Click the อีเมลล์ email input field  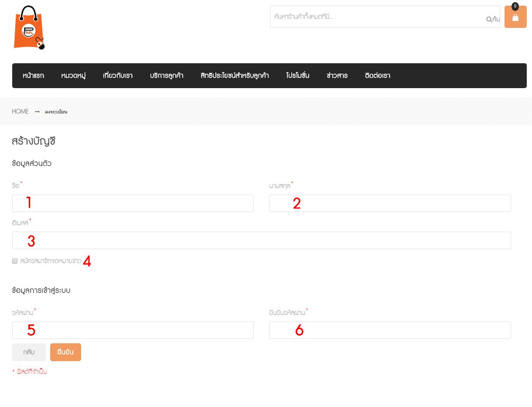[x=262, y=240]
